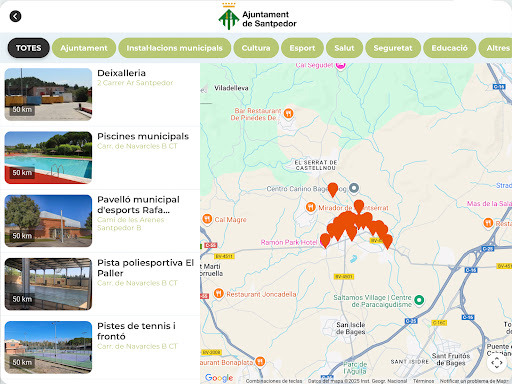Open the Pista poliesportiva El Paller photo

(x=48, y=284)
